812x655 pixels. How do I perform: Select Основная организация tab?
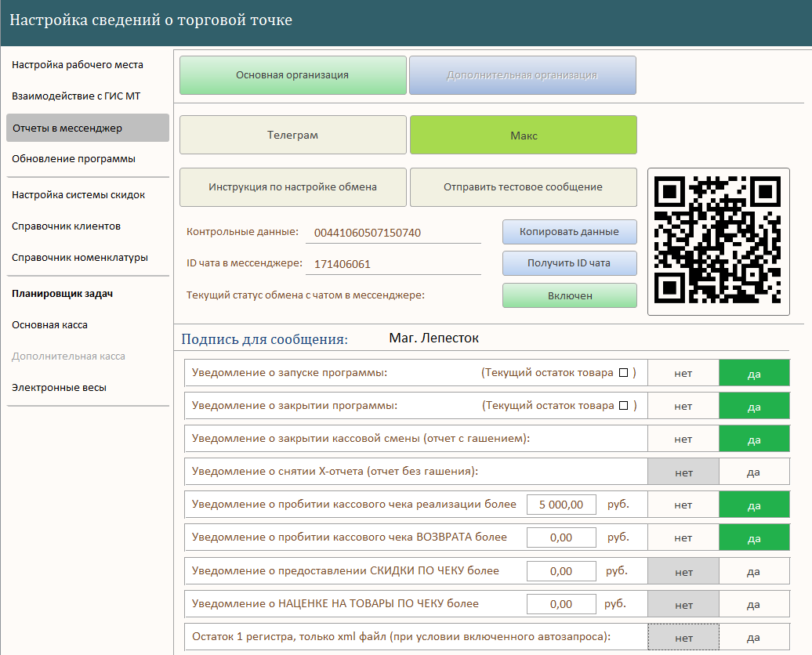[292, 75]
